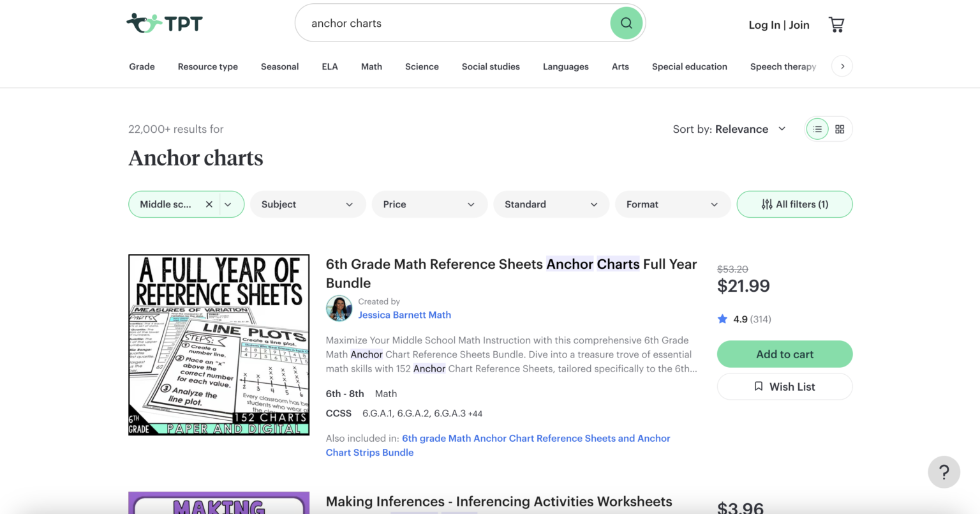Open the All filters panel
Image resolution: width=980 pixels, height=514 pixels.
click(794, 204)
